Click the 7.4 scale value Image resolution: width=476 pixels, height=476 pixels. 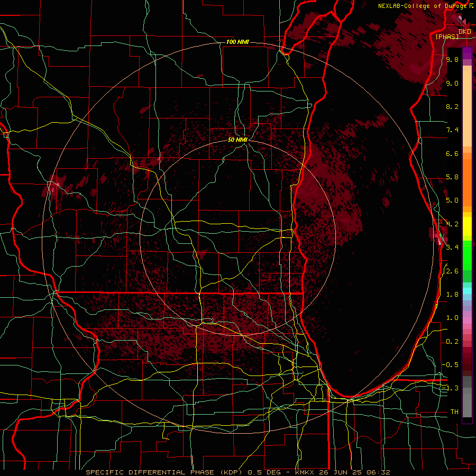click(452, 130)
